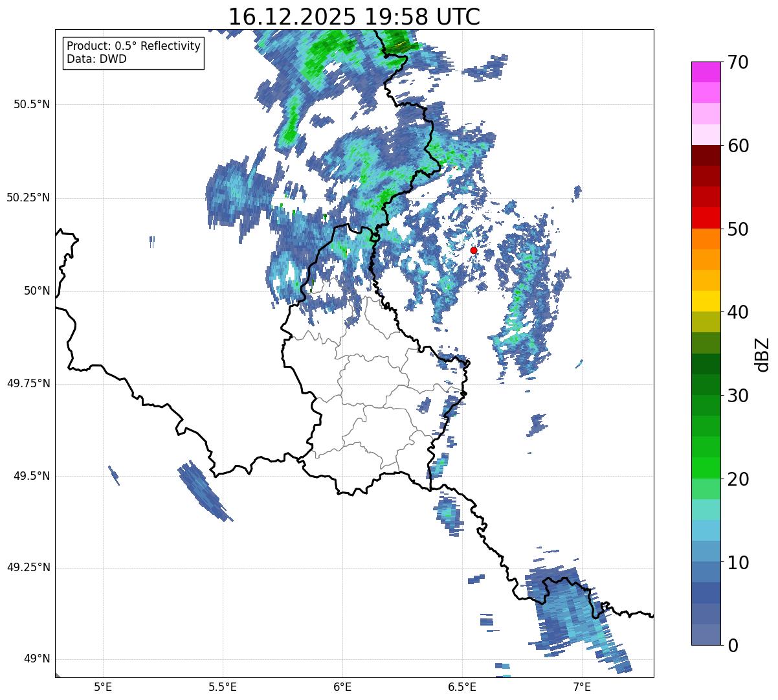
Task: Click the longitude label 7°E
Action: tap(582, 686)
